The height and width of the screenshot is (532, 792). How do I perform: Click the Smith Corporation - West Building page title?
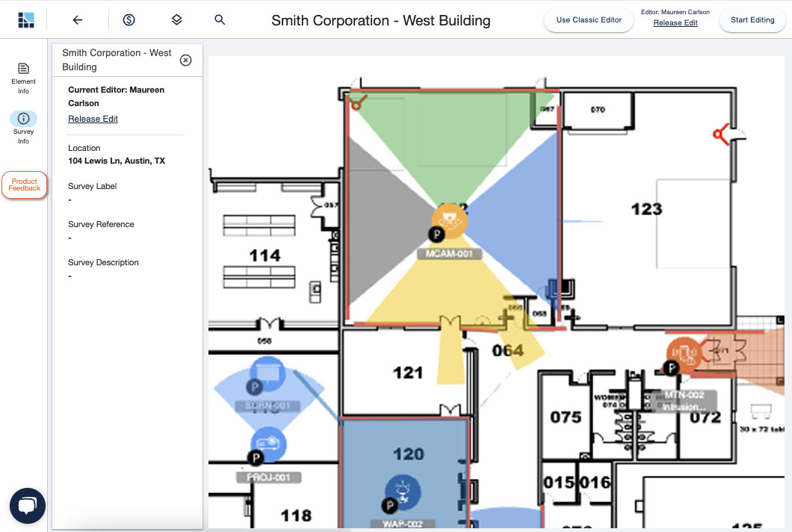coord(381,21)
